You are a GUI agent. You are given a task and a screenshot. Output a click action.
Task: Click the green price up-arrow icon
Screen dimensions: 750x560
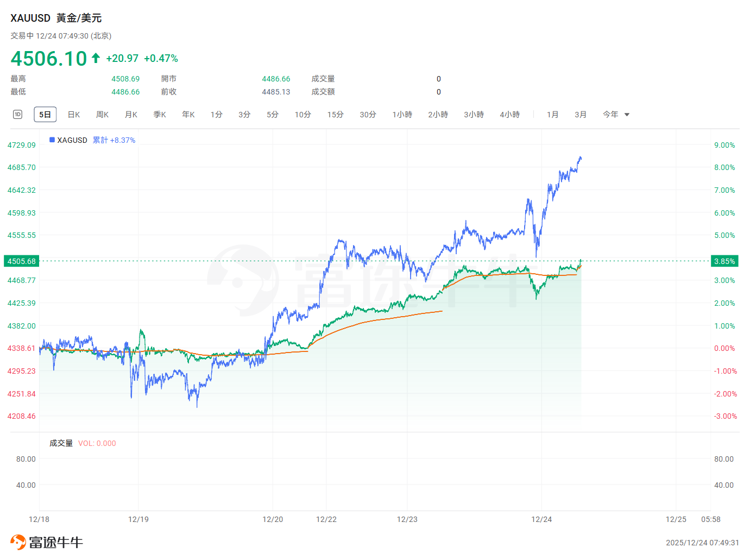click(96, 58)
